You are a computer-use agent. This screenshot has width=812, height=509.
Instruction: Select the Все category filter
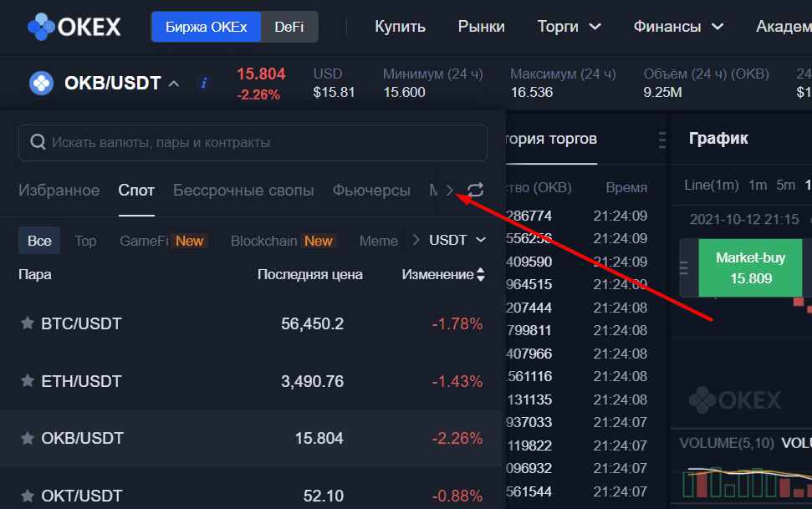point(39,240)
